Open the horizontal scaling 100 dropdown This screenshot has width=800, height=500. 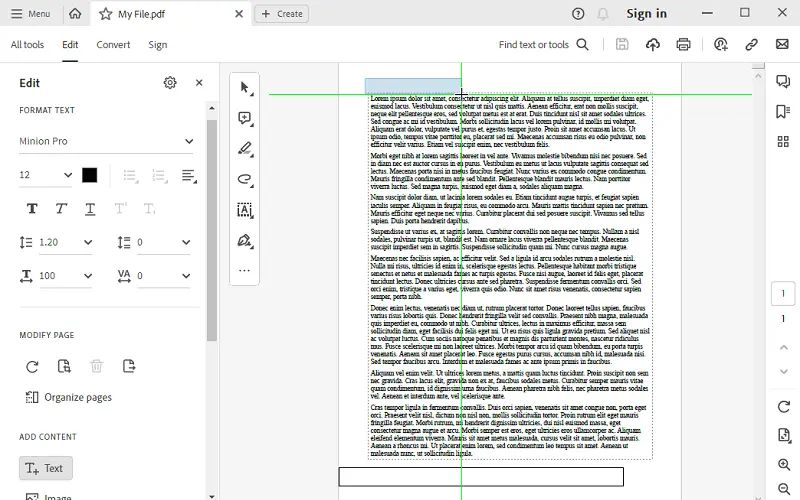[66, 276]
